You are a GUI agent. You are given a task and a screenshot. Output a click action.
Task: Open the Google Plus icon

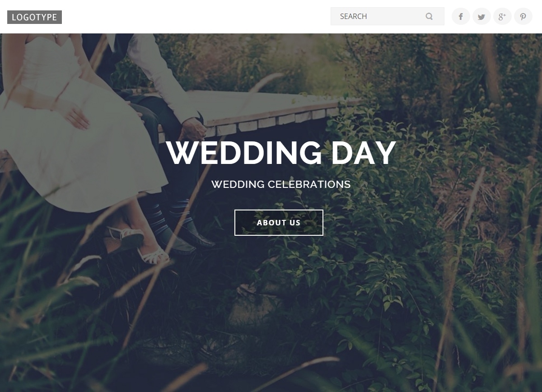tap(502, 16)
